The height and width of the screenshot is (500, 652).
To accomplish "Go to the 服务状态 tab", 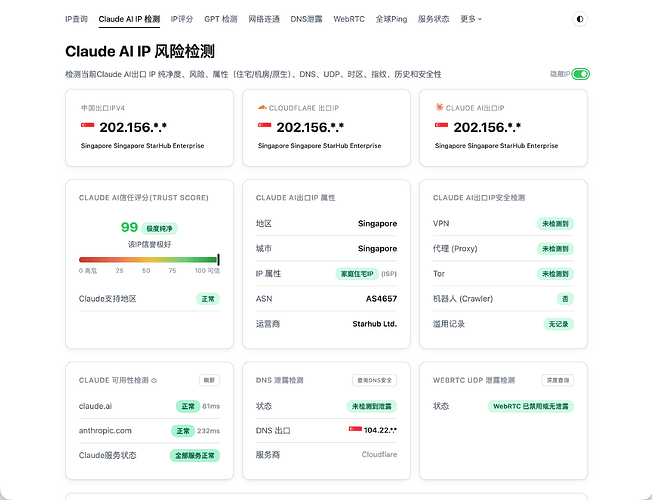I will (434, 19).
